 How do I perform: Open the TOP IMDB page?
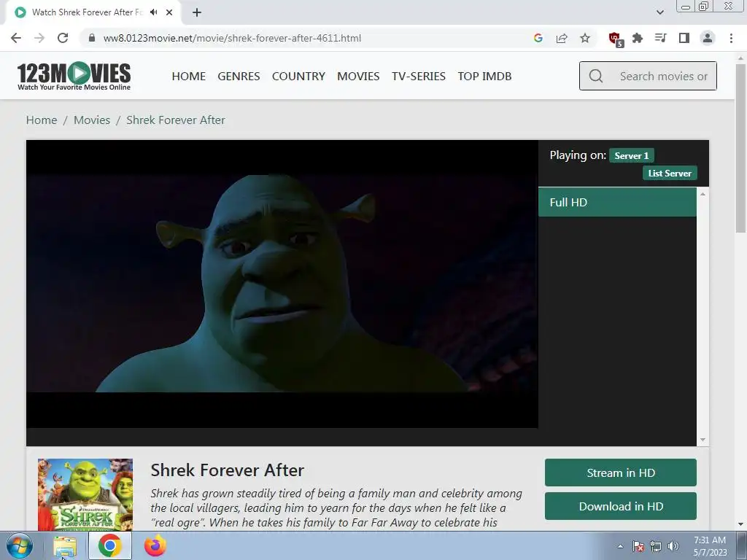click(484, 76)
